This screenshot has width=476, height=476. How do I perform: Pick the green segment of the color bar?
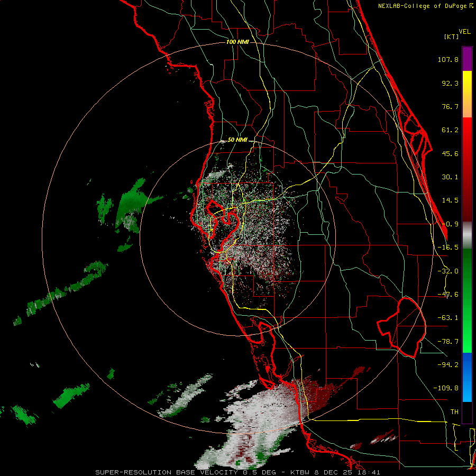point(467,300)
